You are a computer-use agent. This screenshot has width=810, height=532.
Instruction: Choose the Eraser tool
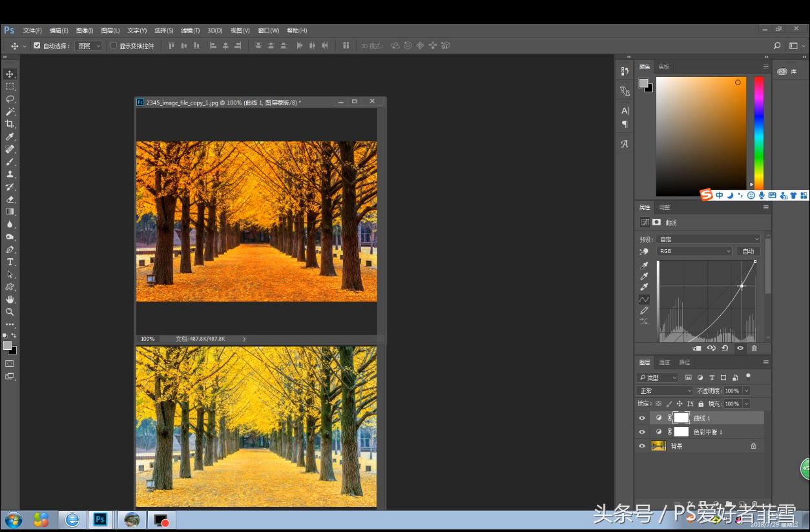click(10, 200)
